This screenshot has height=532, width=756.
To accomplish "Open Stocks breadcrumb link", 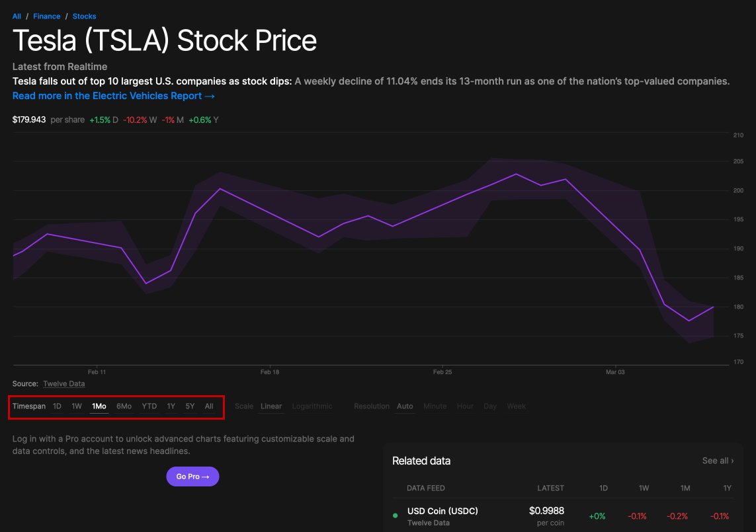I will tap(85, 17).
